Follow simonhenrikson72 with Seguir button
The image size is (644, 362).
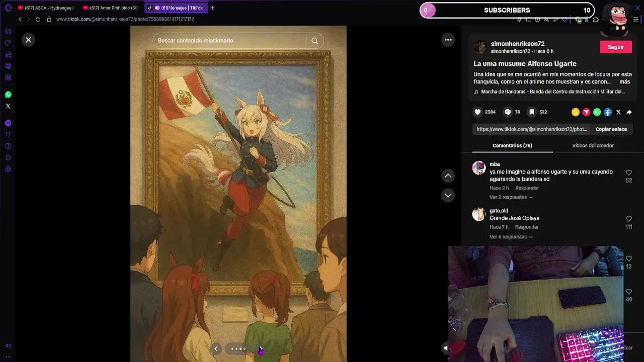click(x=616, y=47)
